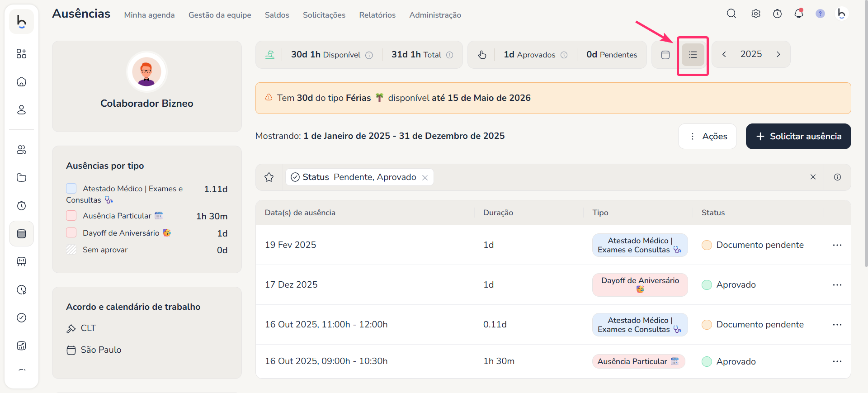Switch to calendar view icon
This screenshot has height=393, width=868.
tap(665, 55)
